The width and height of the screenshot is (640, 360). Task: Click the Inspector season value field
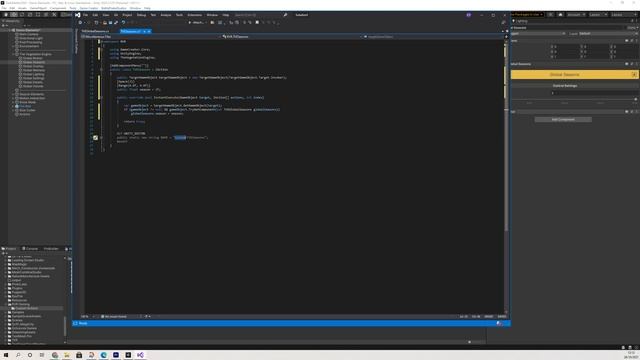pos(594,93)
